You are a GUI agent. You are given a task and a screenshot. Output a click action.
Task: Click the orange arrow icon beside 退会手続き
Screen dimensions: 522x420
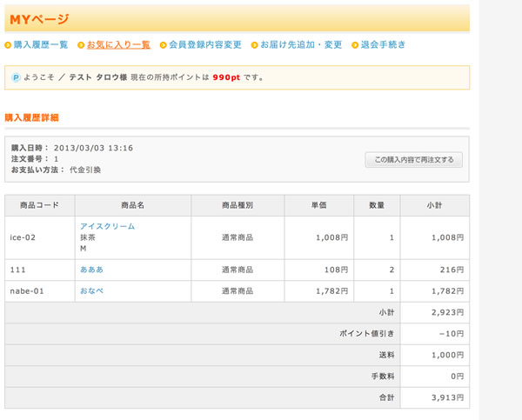pos(355,45)
